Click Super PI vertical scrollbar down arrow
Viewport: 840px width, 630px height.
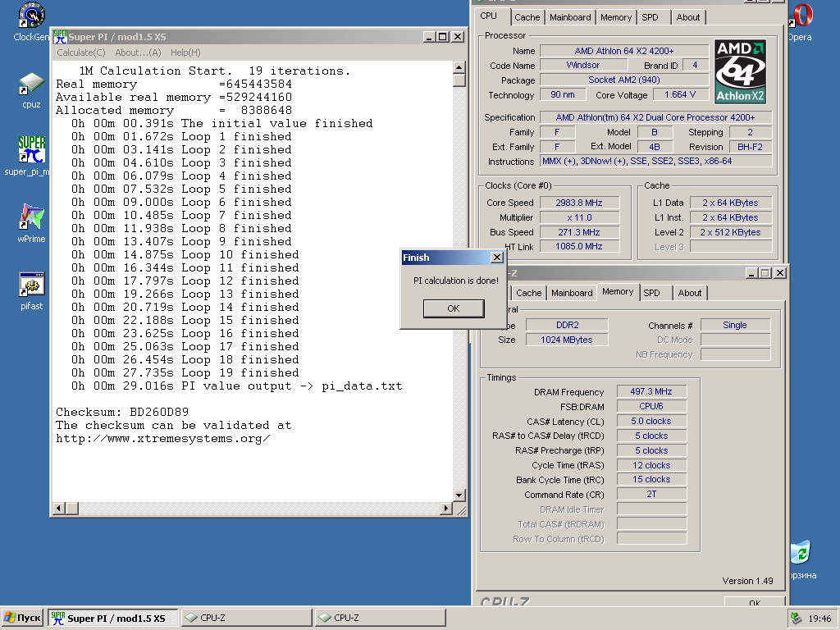click(459, 495)
